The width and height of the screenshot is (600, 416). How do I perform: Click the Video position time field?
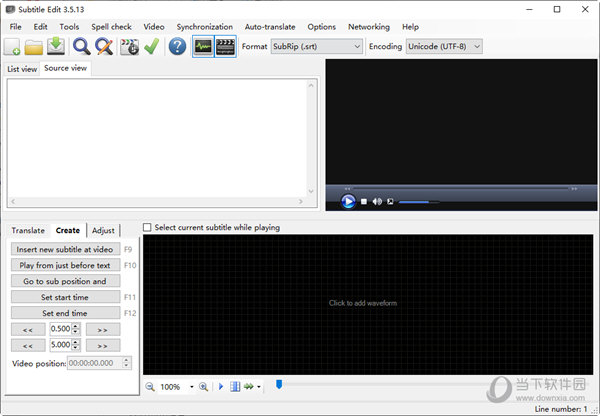point(99,363)
